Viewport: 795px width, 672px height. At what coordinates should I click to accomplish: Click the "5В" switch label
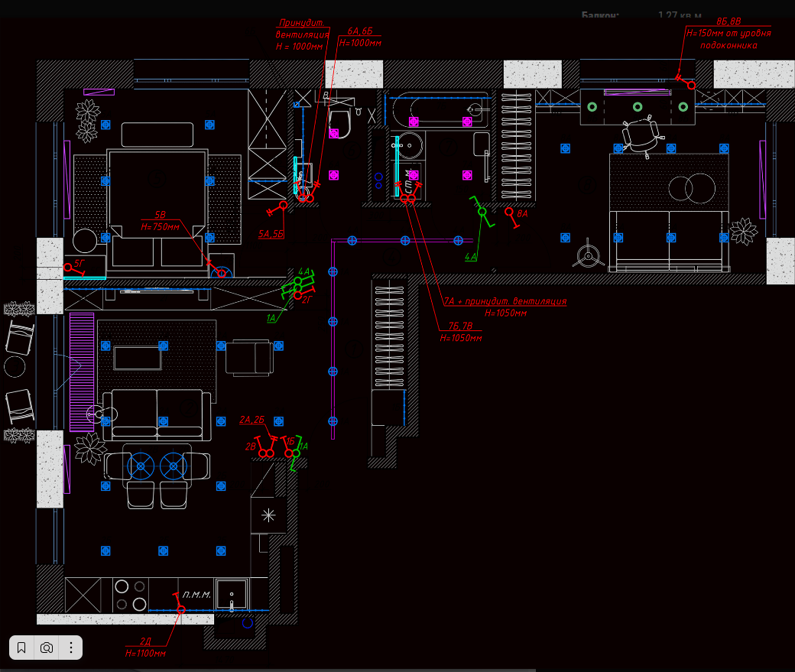coord(161,215)
